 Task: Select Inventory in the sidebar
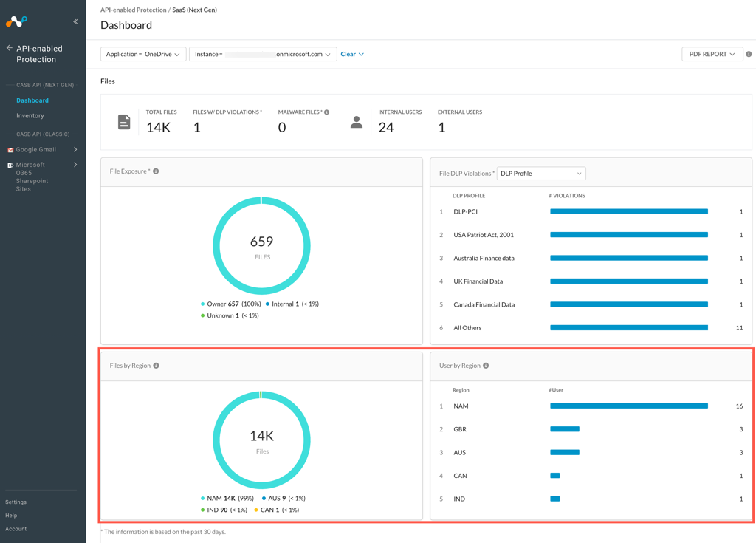click(30, 115)
